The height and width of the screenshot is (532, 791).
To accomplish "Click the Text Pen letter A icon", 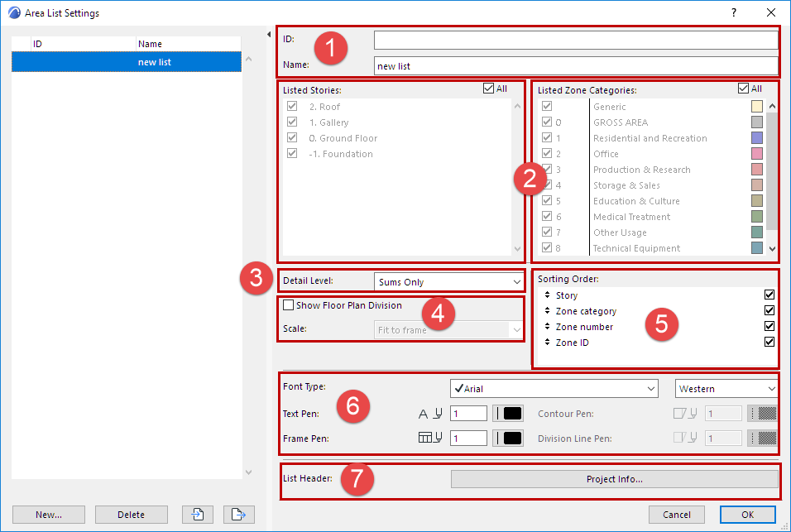I will (424, 414).
